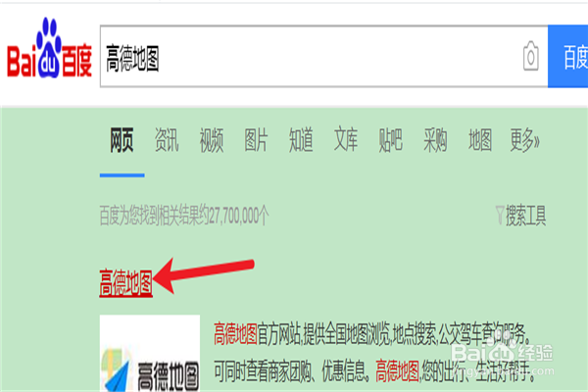Switch to the 地图 tab

pos(480,140)
